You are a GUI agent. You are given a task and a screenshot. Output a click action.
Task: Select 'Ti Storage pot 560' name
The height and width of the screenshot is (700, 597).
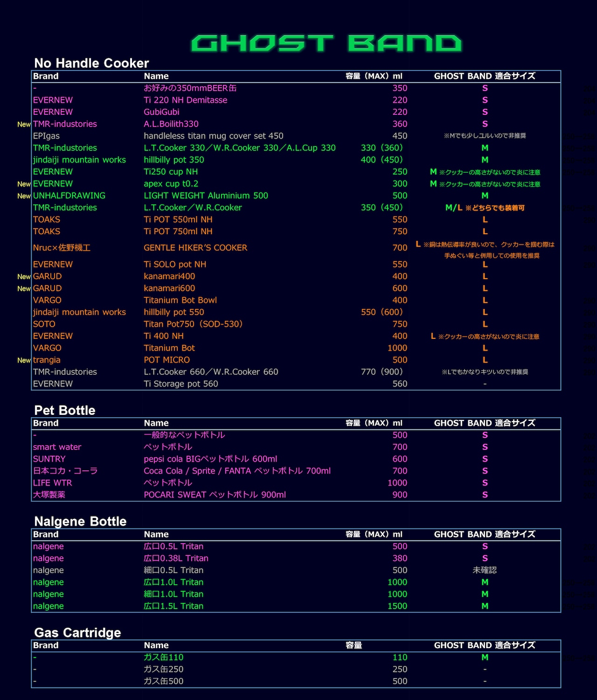coord(181,384)
